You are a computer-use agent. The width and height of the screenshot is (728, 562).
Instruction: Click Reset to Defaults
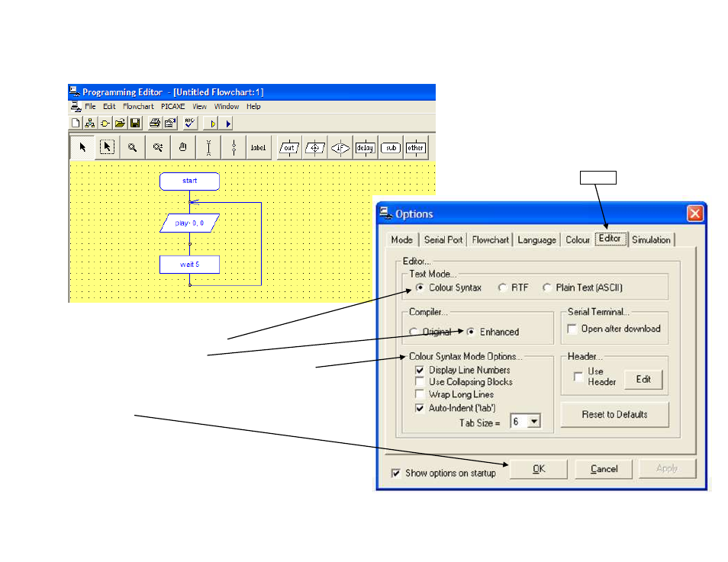615,414
